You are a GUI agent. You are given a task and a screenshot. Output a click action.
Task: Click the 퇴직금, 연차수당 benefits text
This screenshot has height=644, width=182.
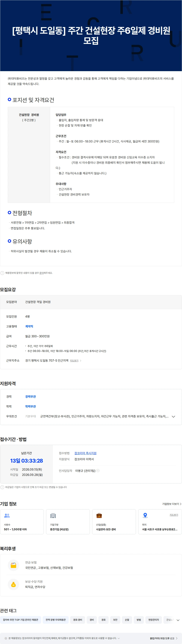point(35,587)
